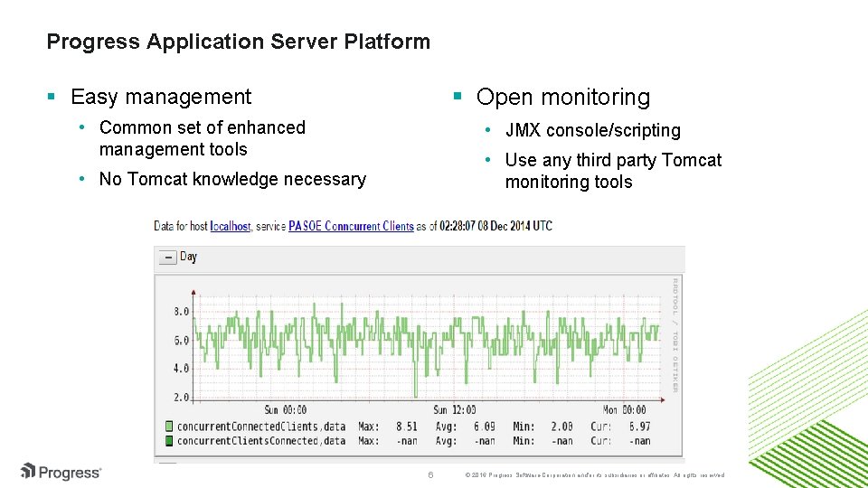This screenshot has width=868, height=488.
Task: Click the 'concurrentClientsConnected,data' legend label
Action: click(x=261, y=441)
